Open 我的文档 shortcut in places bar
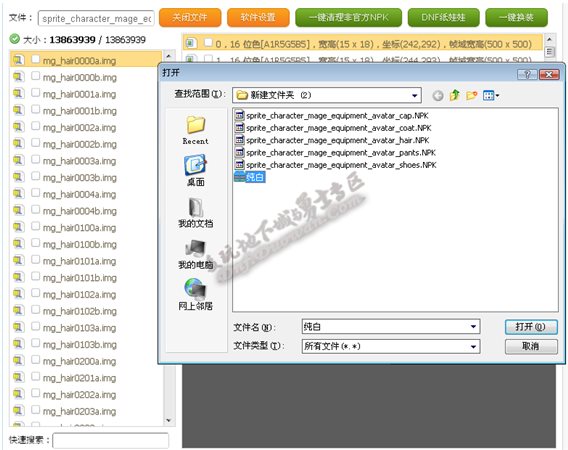Image resolution: width=568 pixels, height=450 pixels. (196, 212)
